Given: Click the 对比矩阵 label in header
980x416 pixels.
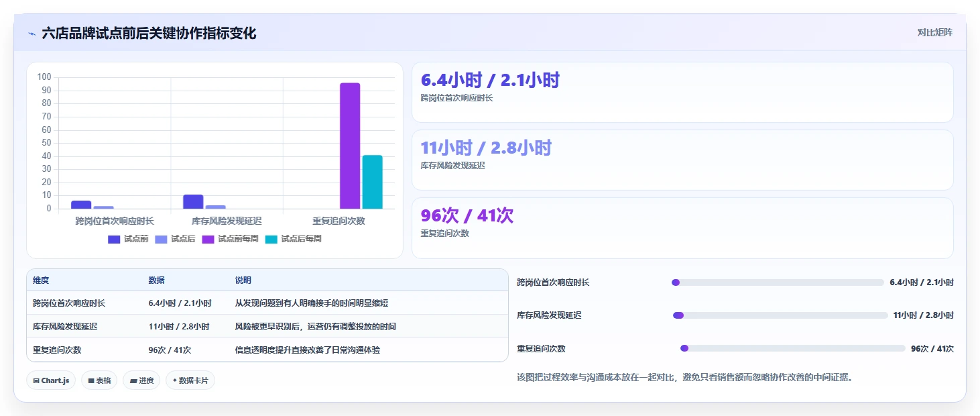Looking at the screenshot, I should (x=934, y=32).
